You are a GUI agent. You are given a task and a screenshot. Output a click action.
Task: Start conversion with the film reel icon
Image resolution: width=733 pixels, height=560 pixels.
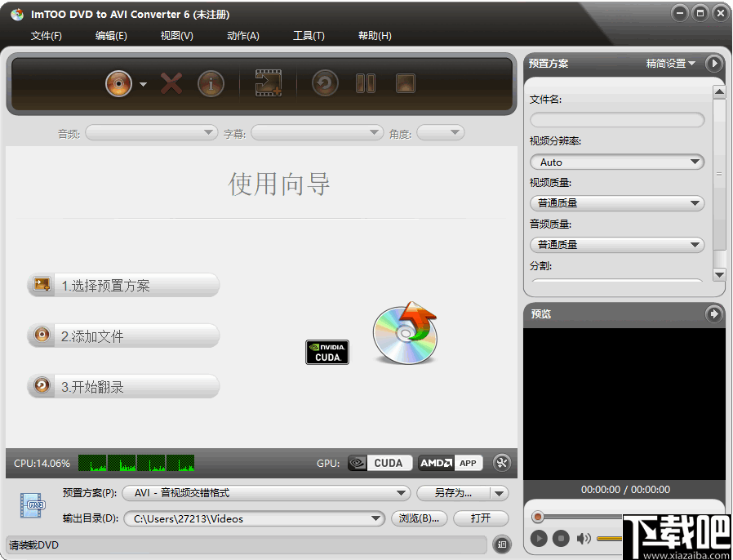coord(268,83)
